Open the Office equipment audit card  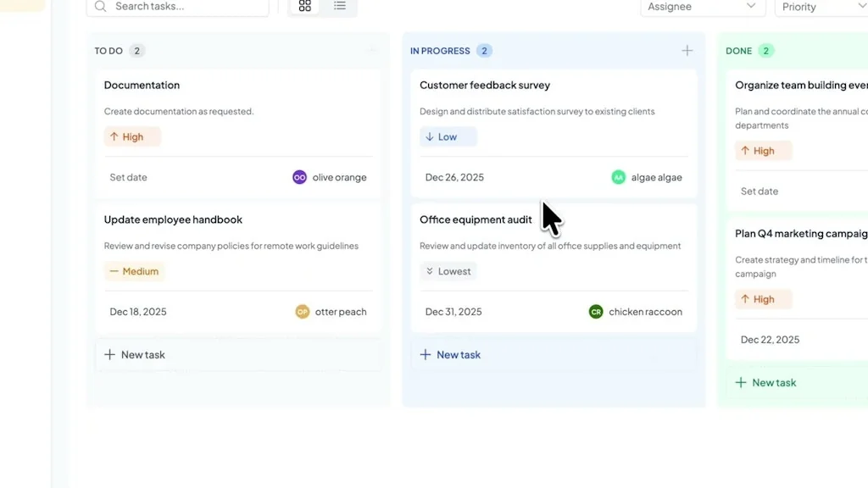click(476, 219)
